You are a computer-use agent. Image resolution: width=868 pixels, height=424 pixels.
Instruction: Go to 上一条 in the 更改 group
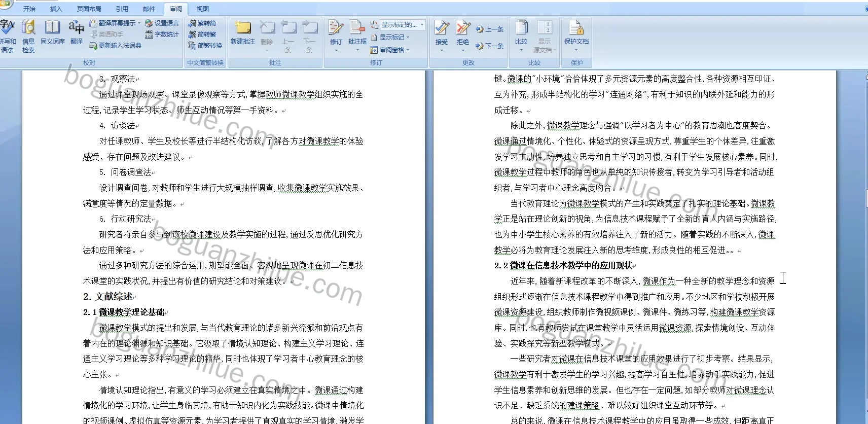click(x=490, y=29)
